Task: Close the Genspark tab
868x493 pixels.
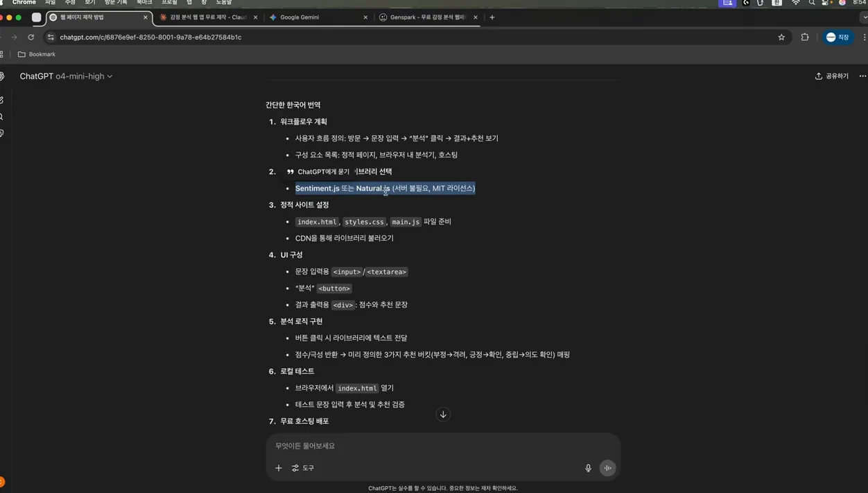Action: pos(476,17)
